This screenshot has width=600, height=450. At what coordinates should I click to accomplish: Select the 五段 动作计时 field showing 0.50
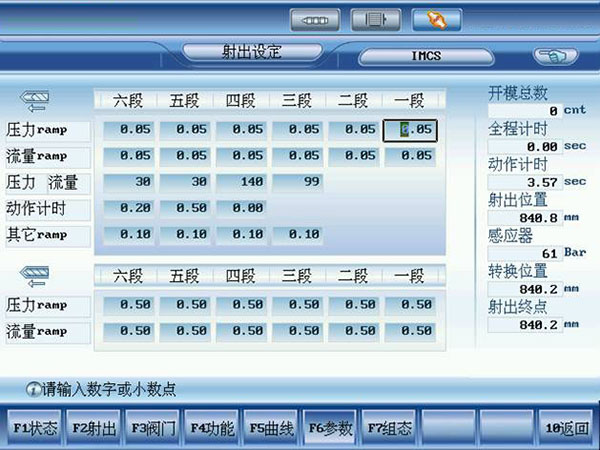coord(184,209)
